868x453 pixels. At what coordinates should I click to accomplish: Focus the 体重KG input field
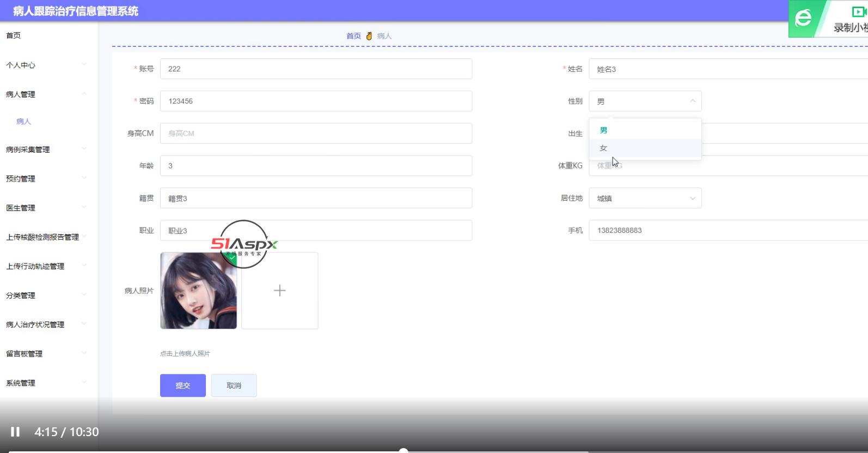point(729,166)
